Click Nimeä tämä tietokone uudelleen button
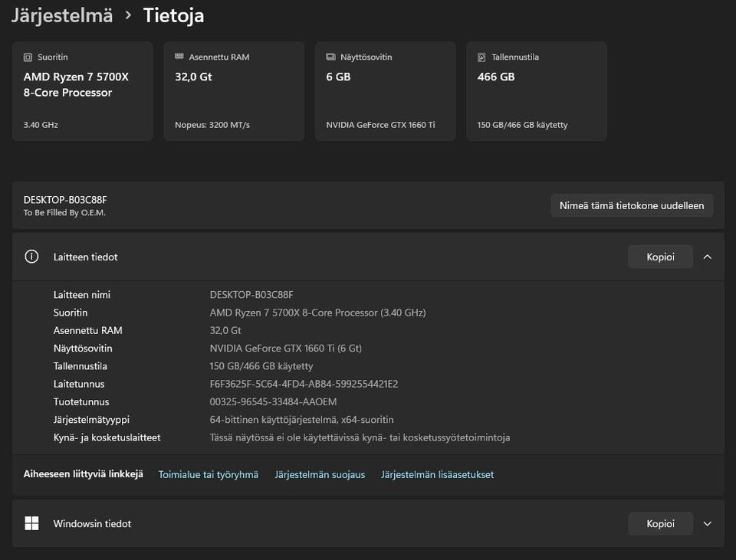Screen dimensions: 736x560 pyautogui.click(x=632, y=205)
